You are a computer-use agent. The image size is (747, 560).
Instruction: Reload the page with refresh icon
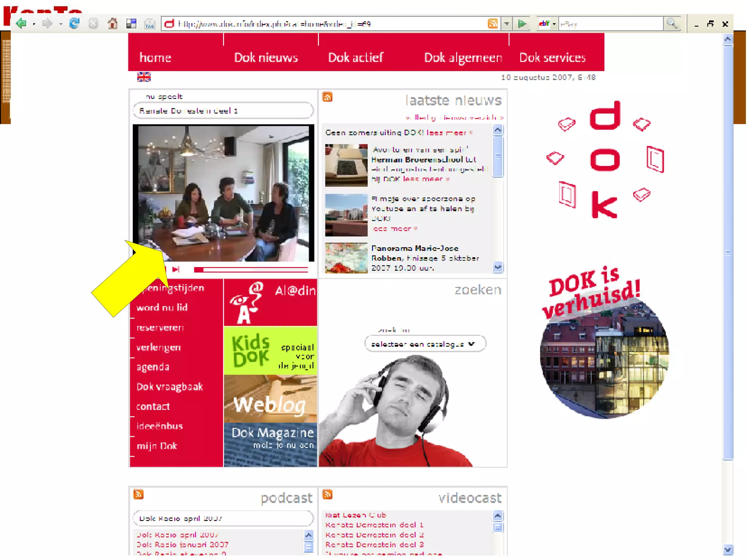pyautogui.click(x=74, y=24)
